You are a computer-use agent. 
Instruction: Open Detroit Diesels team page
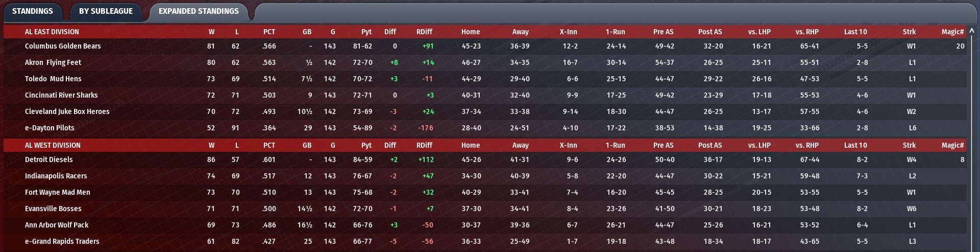coord(49,159)
